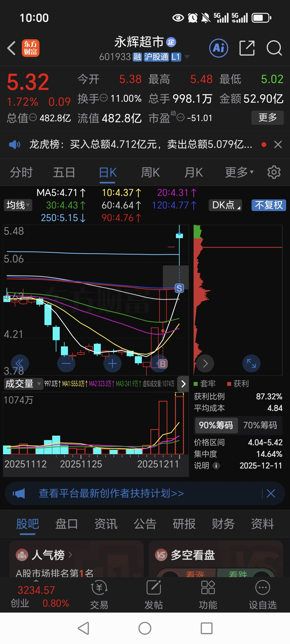This screenshot has width=290, height=644.
Task: Expand volume indicator text with arrow
Action: (183, 383)
